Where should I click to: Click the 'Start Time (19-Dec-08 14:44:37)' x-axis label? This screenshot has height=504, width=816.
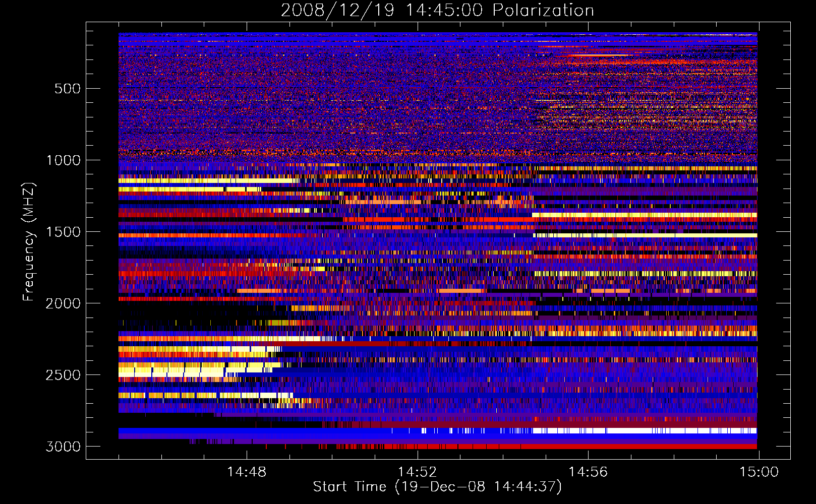pos(437,487)
